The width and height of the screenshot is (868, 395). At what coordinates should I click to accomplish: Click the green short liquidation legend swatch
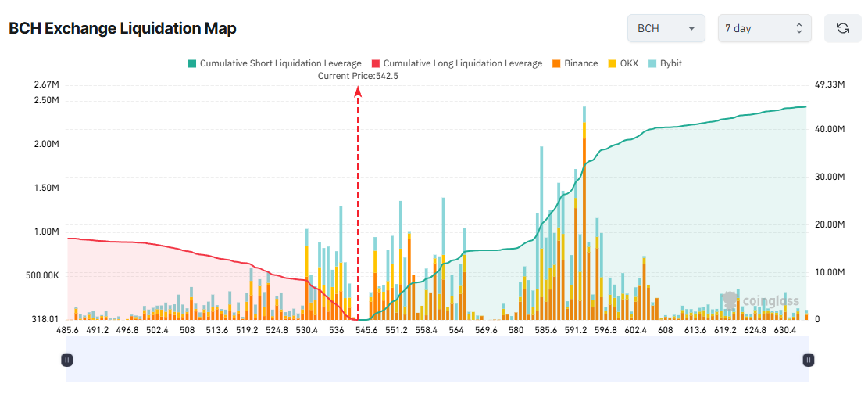coord(192,63)
